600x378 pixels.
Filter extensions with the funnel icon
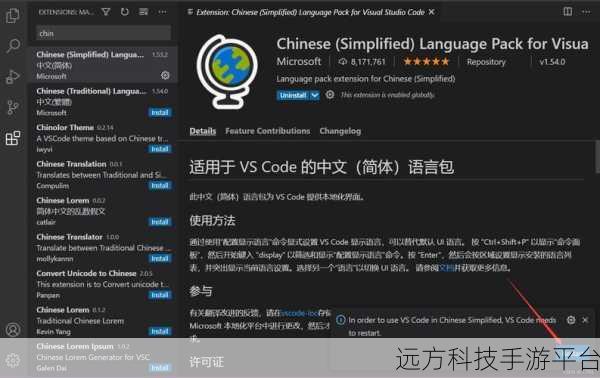(106, 12)
